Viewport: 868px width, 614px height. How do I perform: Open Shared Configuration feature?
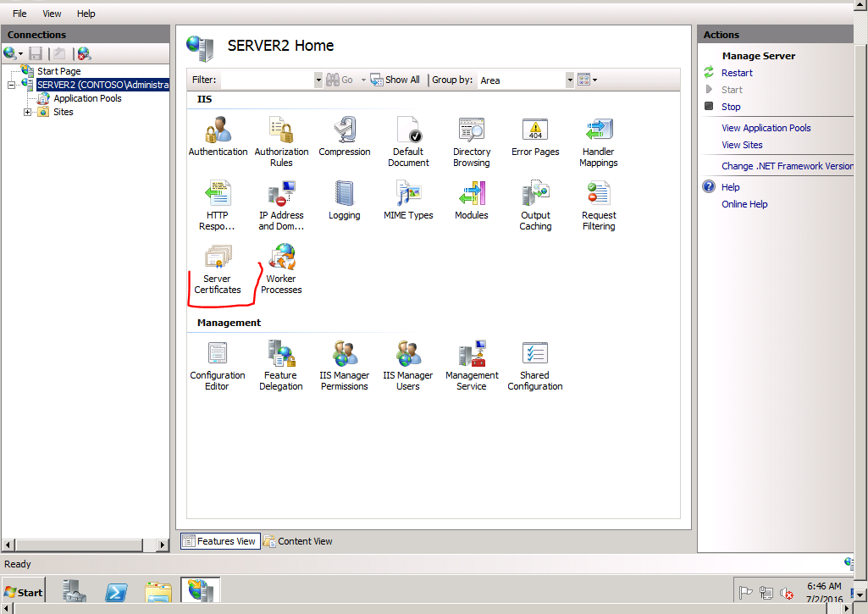(x=534, y=365)
